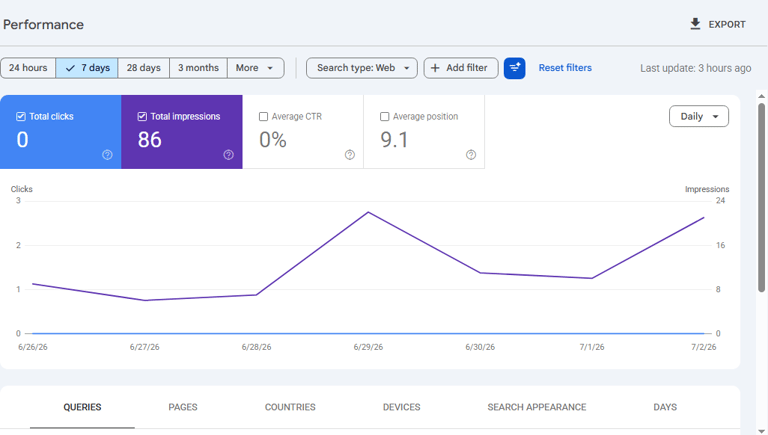This screenshot has width=768, height=435.
Task: Click the Reset filters link
Action: [565, 68]
